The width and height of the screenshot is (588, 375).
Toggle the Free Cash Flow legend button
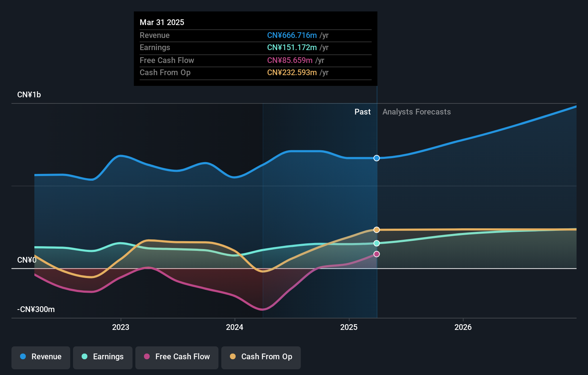coord(177,357)
